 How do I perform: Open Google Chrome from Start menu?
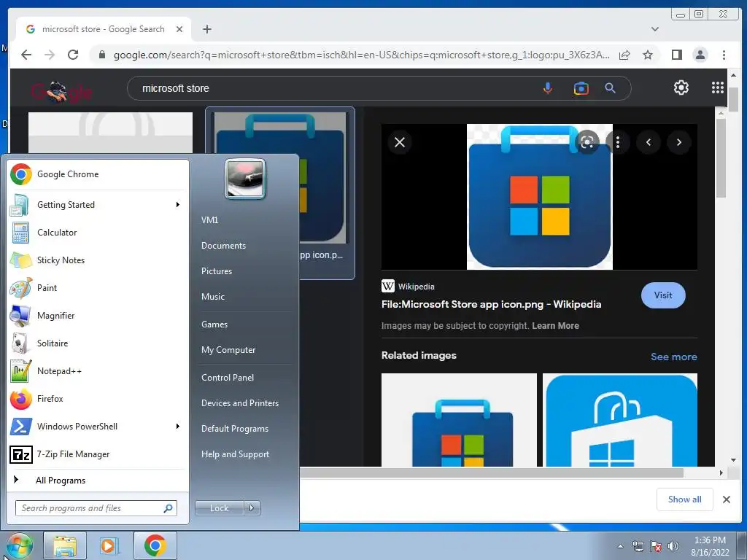tap(98, 174)
